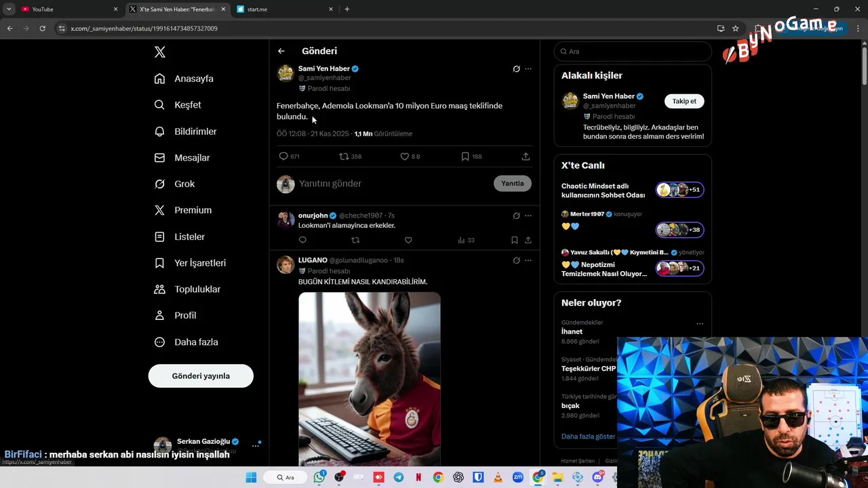The width and height of the screenshot is (868, 488).
Task: Open ChatGPT from the taskbar
Action: point(458,477)
